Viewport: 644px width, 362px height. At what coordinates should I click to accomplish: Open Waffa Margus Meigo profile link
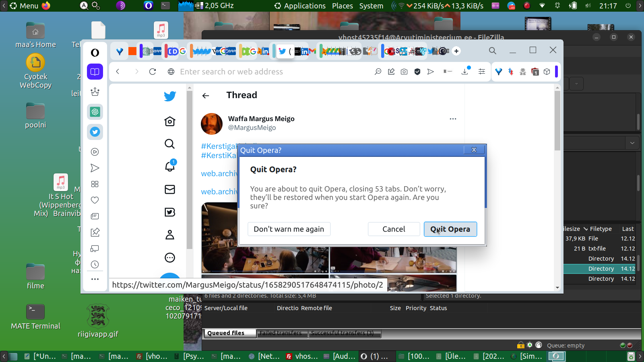pyautogui.click(x=261, y=119)
